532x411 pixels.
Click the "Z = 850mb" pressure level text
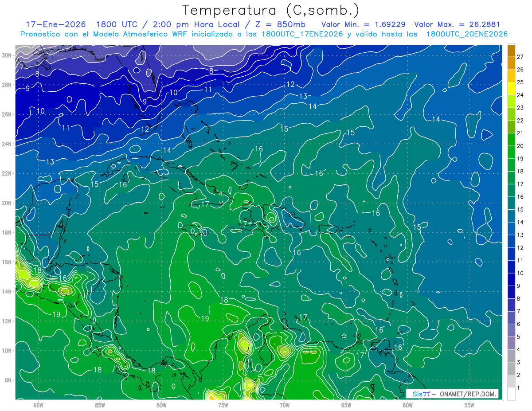click(280, 24)
